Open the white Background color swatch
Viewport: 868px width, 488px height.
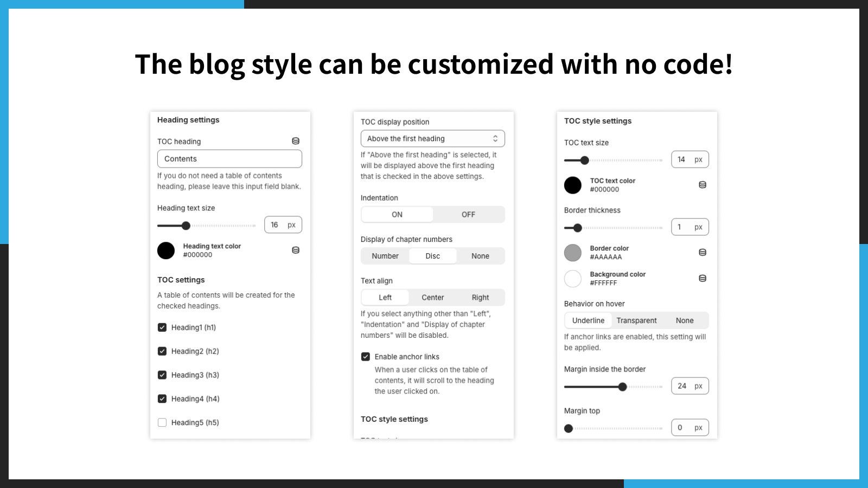(x=573, y=279)
